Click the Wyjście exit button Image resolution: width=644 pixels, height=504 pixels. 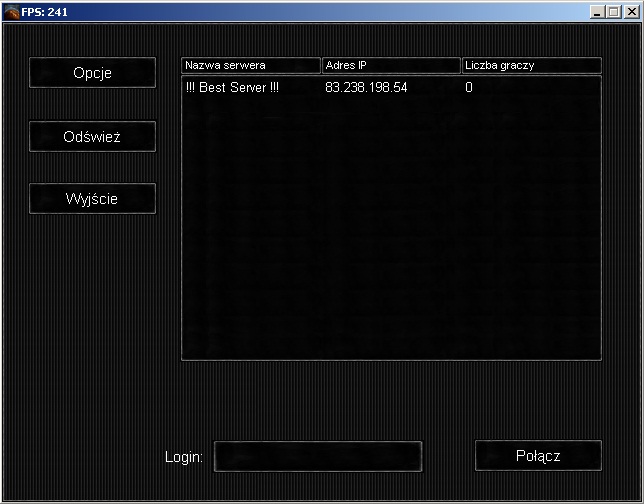(x=92, y=198)
